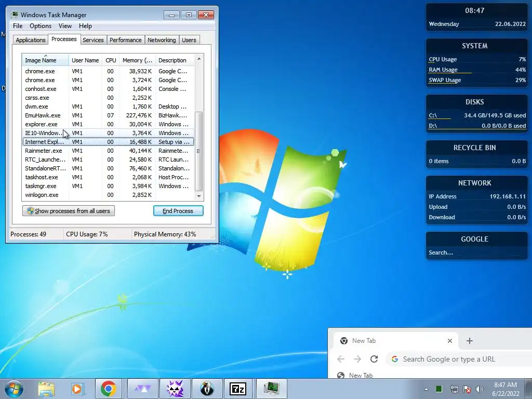Open the suited-man icon on the taskbar
The width and height of the screenshot is (532, 399).
point(207,389)
